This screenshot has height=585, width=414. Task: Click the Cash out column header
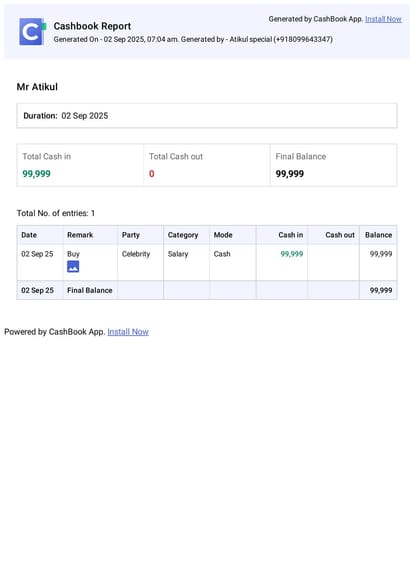[340, 235]
